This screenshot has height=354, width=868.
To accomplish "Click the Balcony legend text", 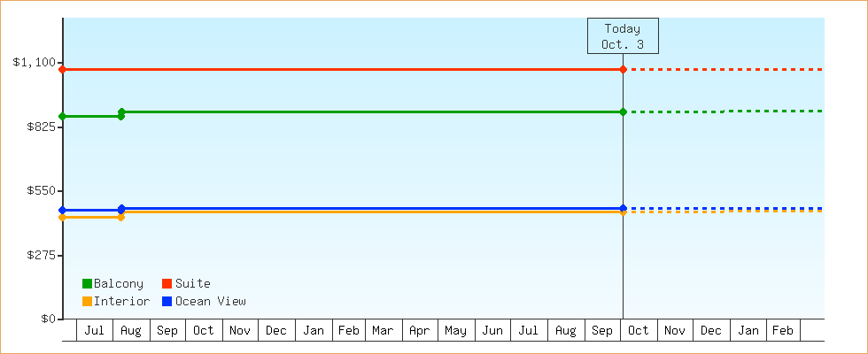I will pos(119,284).
